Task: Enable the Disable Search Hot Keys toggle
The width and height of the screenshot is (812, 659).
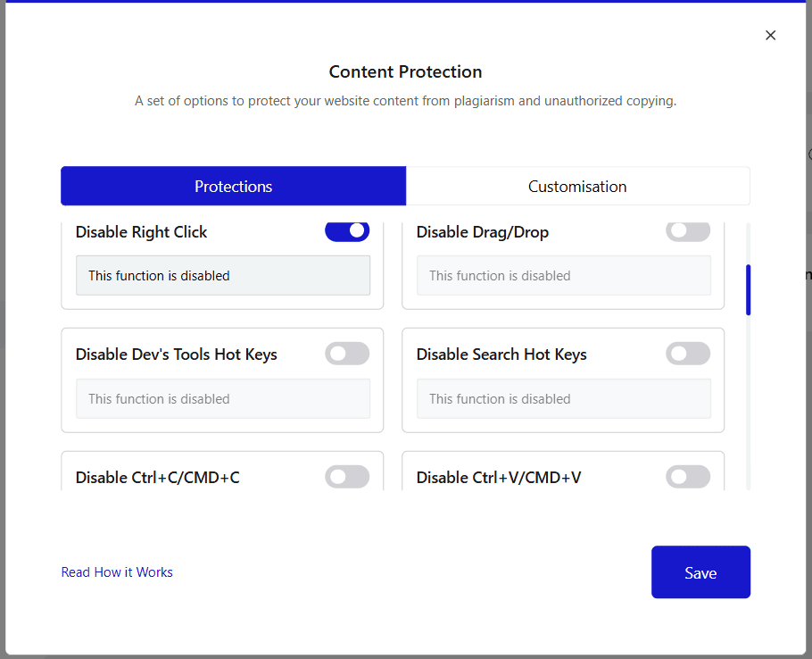Action: 688,354
